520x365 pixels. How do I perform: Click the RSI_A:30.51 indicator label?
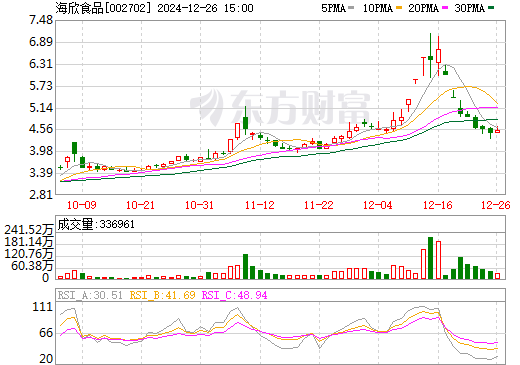(90, 295)
